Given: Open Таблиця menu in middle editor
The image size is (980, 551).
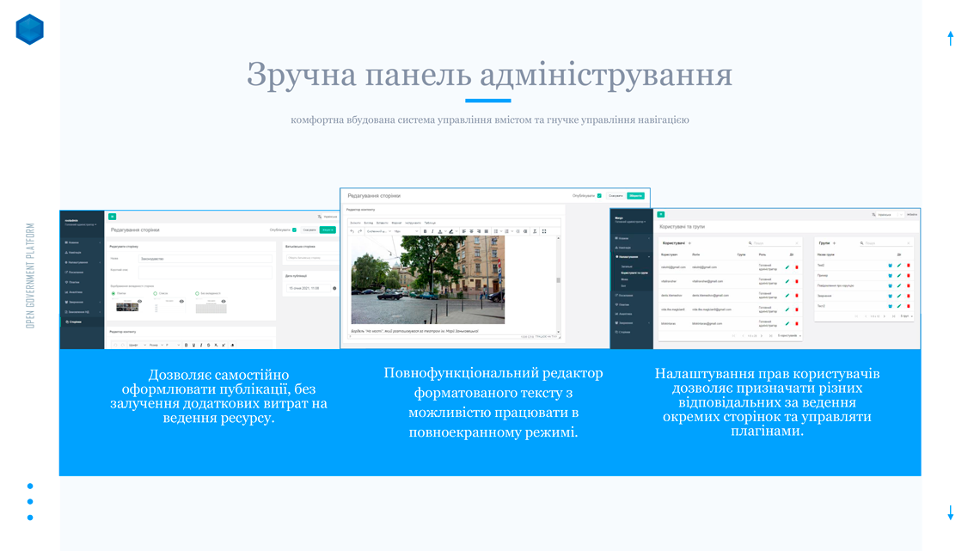Looking at the screenshot, I should point(430,223).
